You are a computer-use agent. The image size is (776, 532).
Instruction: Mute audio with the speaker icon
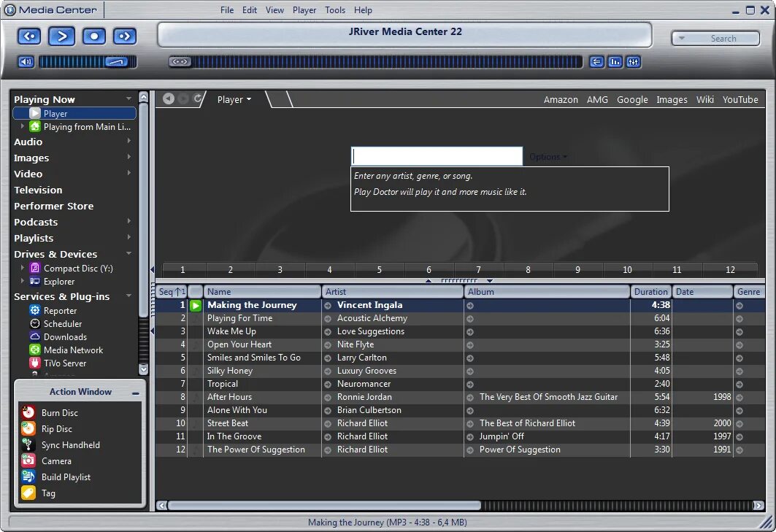pos(26,62)
